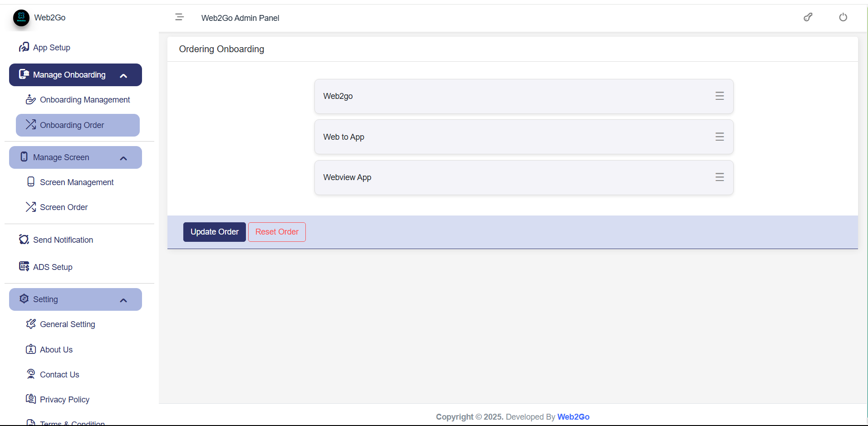
Task: Follow the Web2Go footer link
Action: coord(573,417)
